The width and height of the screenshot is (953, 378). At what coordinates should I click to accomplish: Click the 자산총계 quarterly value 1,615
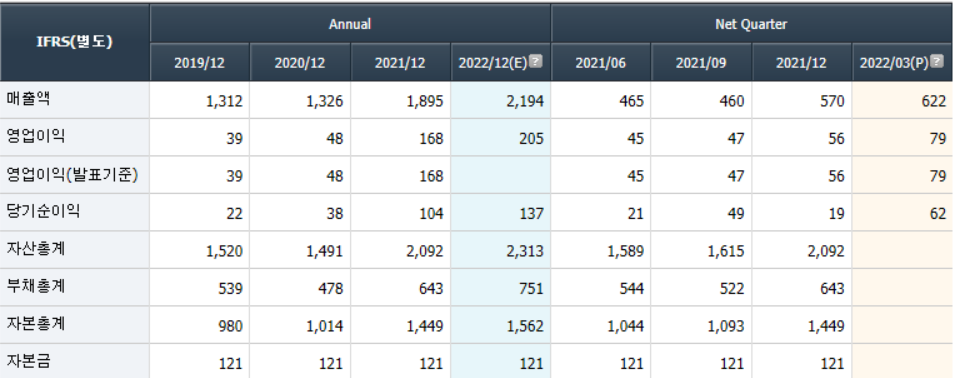[726, 251]
